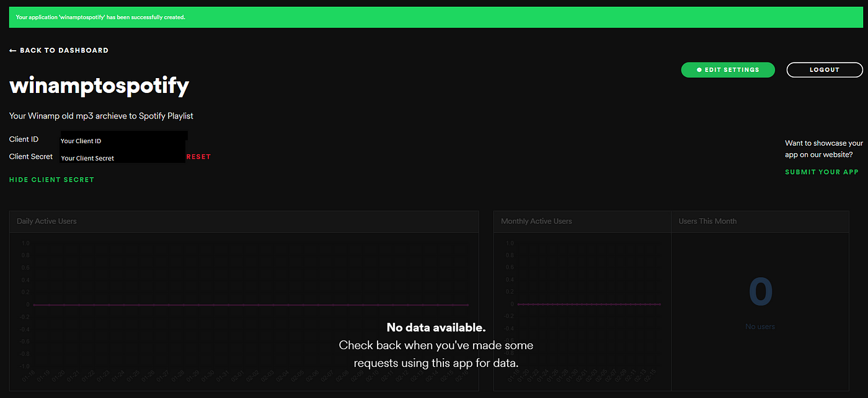
Task: Click the Logout button
Action: (825, 70)
